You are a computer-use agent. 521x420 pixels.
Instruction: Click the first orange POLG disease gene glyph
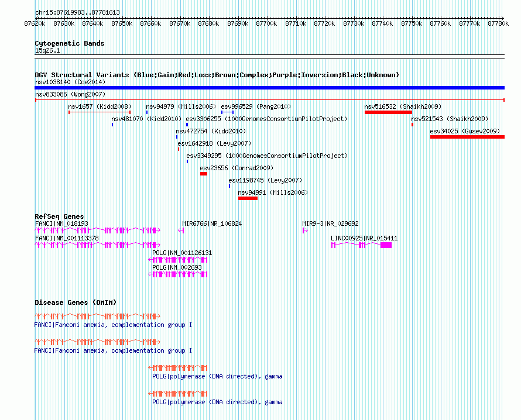[178, 367]
